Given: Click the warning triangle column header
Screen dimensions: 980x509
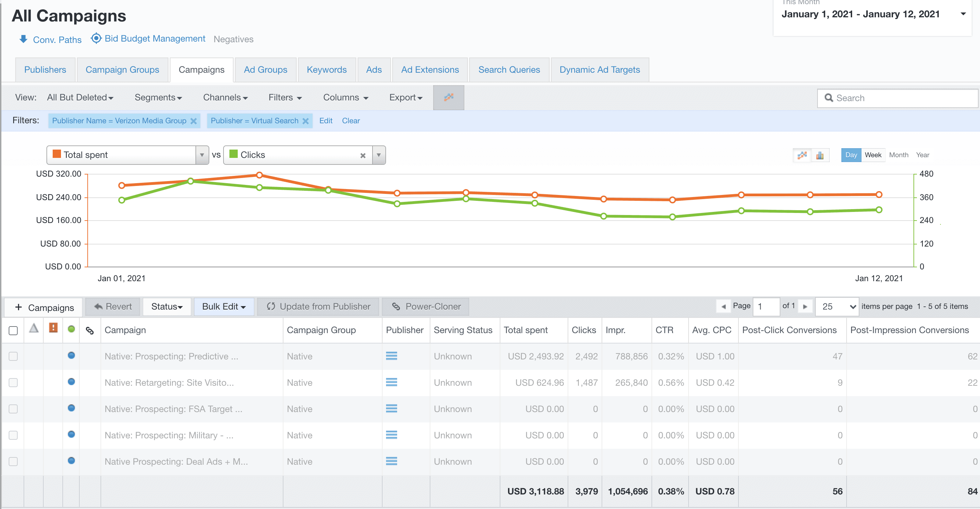Looking at the screenshot, I should (x=34, y=329).
